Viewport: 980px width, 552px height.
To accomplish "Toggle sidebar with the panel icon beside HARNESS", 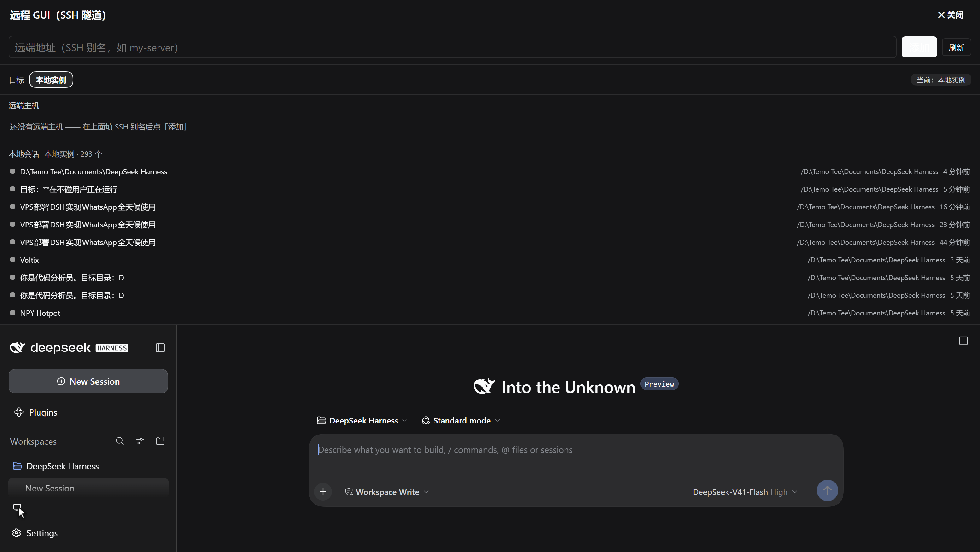I will pyautogui.click(x=160, y=348).
